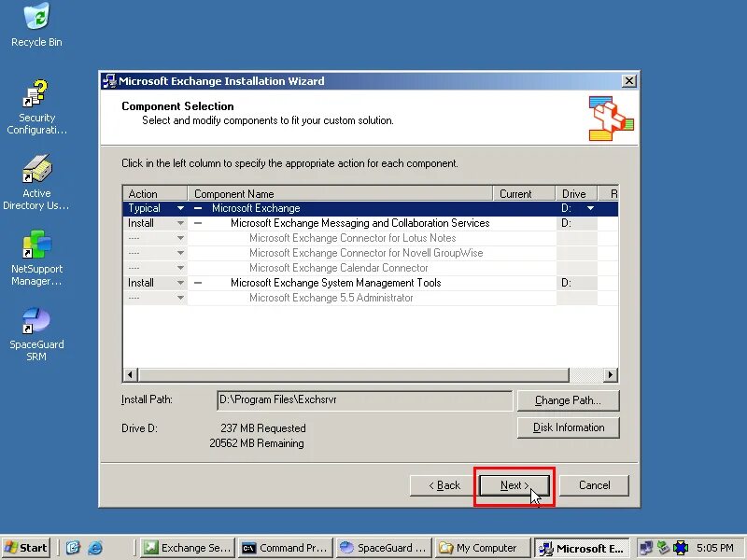Switch to My Computer taskbar window
747x560 pixels.
click(x=483, y=548)
